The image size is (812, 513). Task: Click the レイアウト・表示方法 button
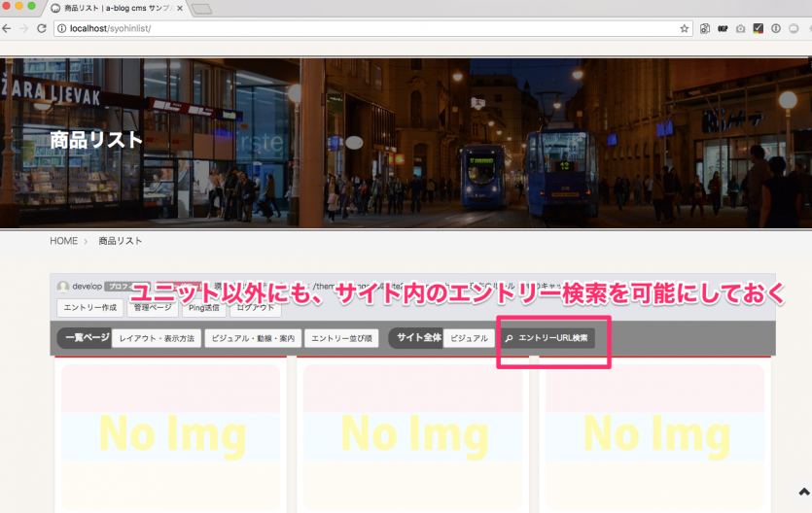point(157,338)
